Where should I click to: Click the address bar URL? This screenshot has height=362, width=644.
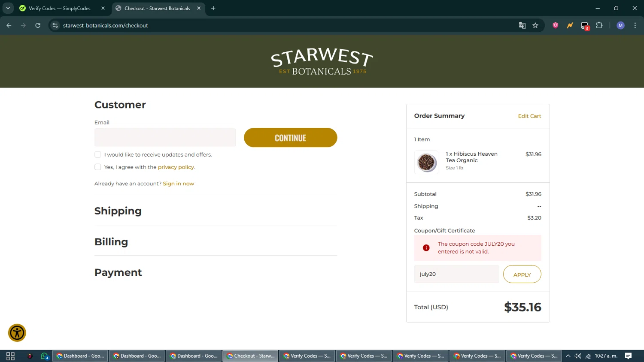pyautogui.click(x=106, y=25)
